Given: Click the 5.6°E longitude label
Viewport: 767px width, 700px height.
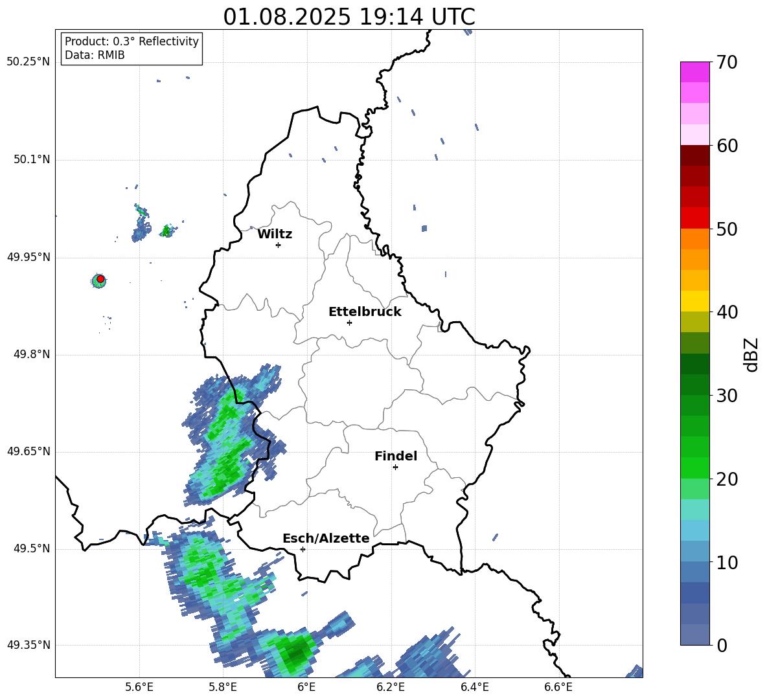Looking at the screenshot, I should [x=139, y=687].
